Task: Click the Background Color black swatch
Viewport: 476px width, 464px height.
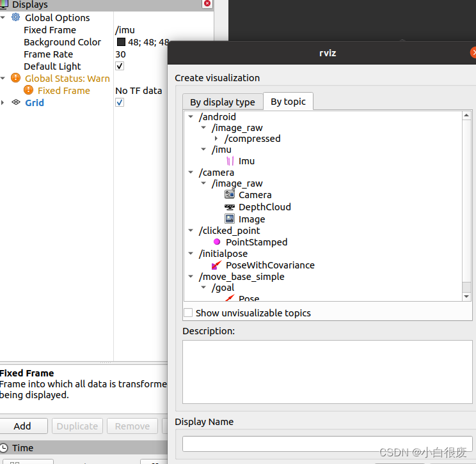Action: [x=121, y=42]
